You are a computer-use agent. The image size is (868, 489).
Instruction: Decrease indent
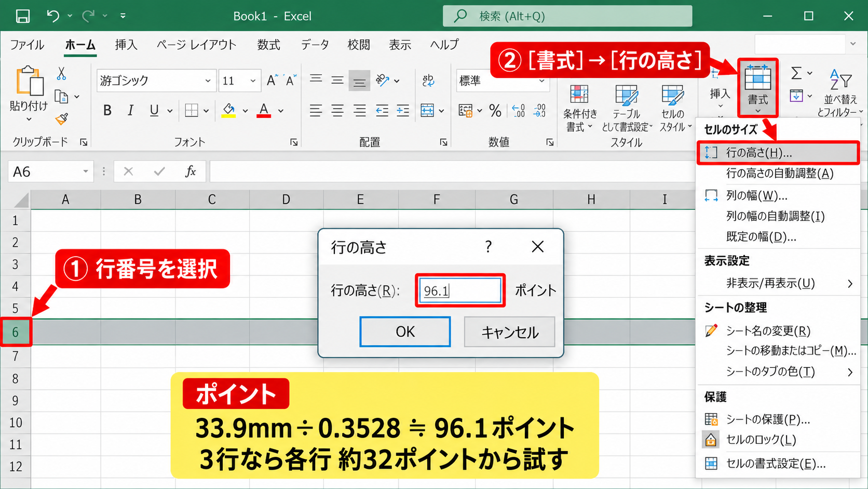382,110
